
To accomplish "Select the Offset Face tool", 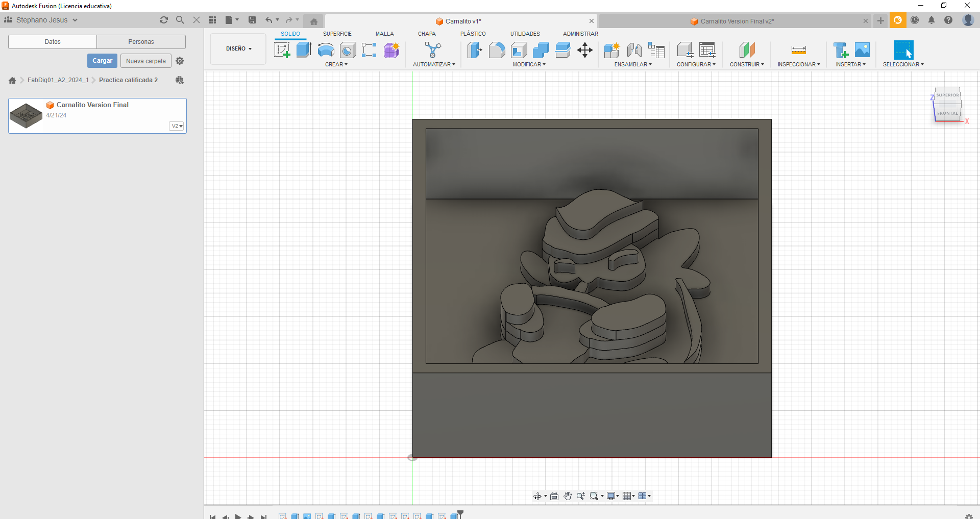I will coord(562,50).
